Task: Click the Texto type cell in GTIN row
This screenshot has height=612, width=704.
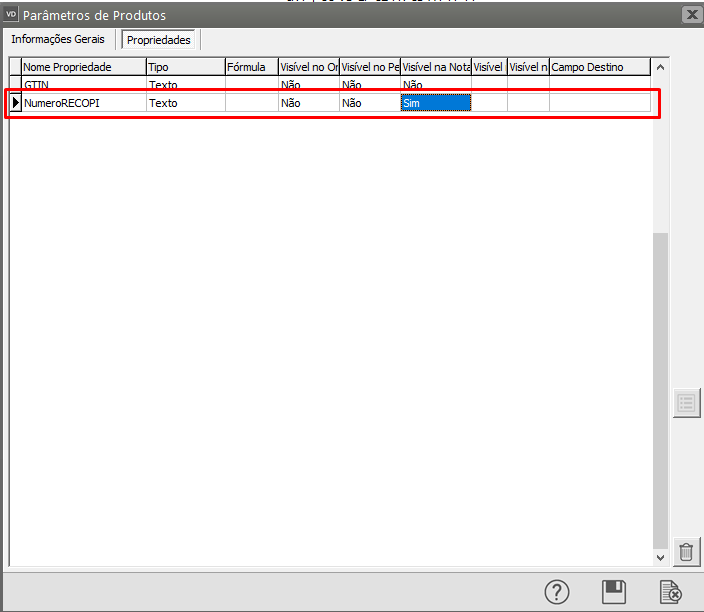Action: pos(185,84)
